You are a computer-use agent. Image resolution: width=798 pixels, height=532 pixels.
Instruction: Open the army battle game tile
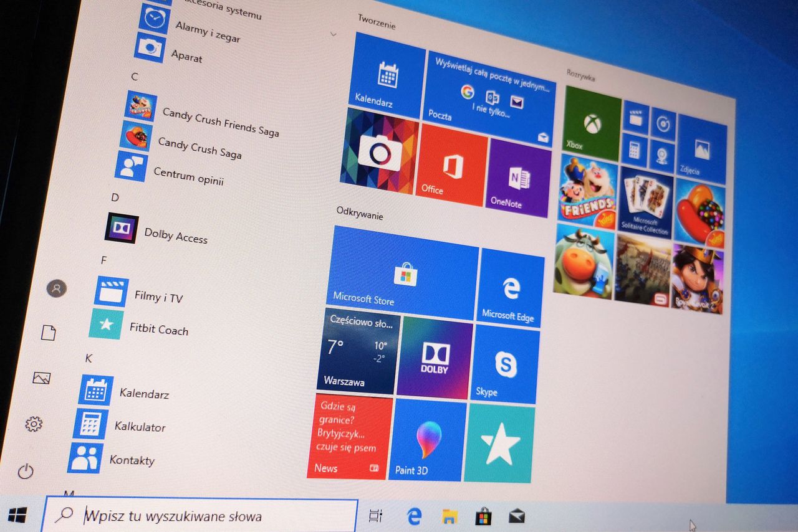642,271
